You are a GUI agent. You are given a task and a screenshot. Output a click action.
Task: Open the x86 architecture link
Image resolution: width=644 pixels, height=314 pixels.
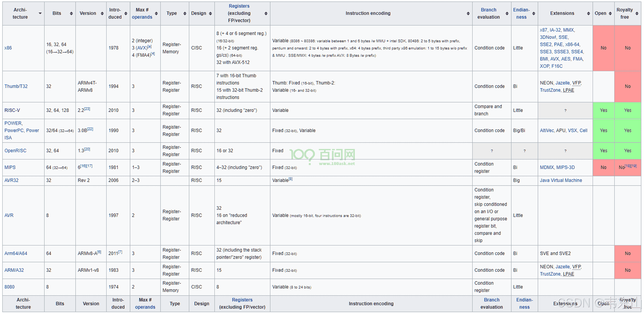[8, 48]
